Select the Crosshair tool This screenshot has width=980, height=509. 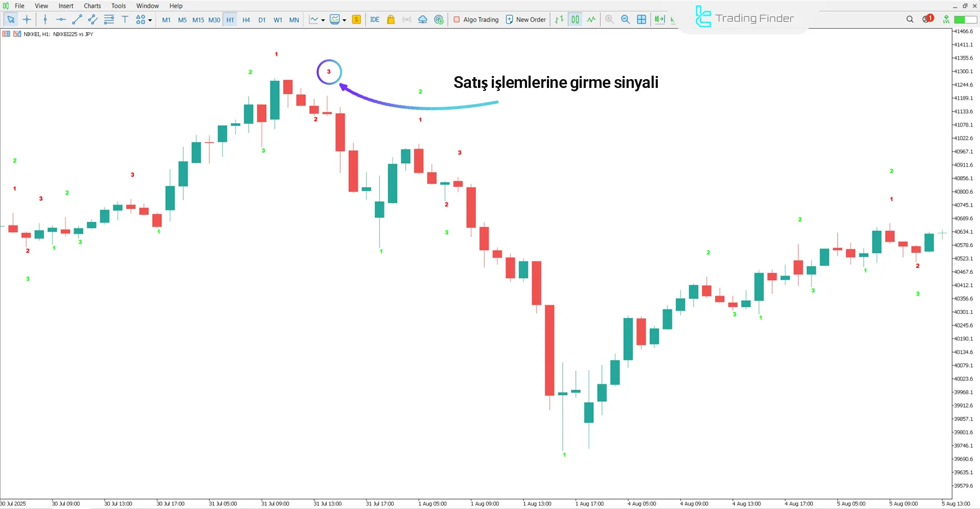tap(27, 19)
